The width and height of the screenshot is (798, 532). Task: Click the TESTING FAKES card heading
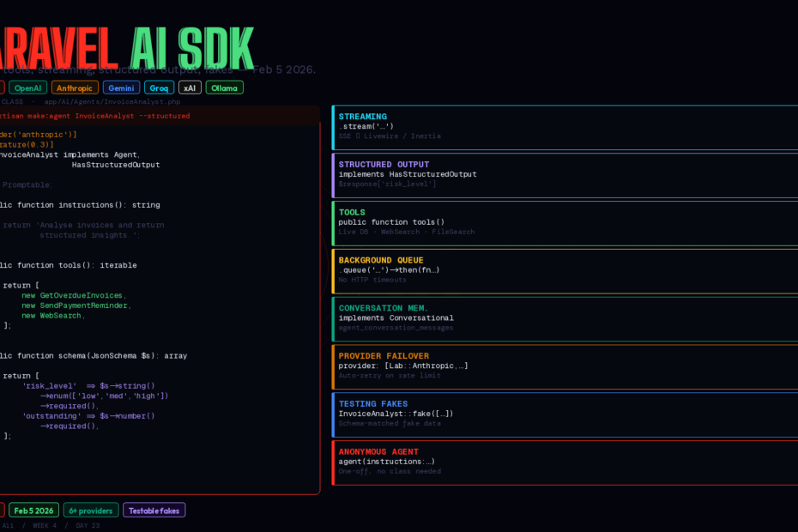tap(372, 403)
